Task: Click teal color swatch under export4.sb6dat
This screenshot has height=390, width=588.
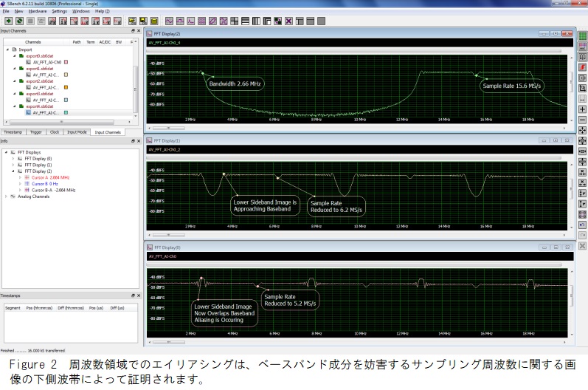Action: point(66,112)
